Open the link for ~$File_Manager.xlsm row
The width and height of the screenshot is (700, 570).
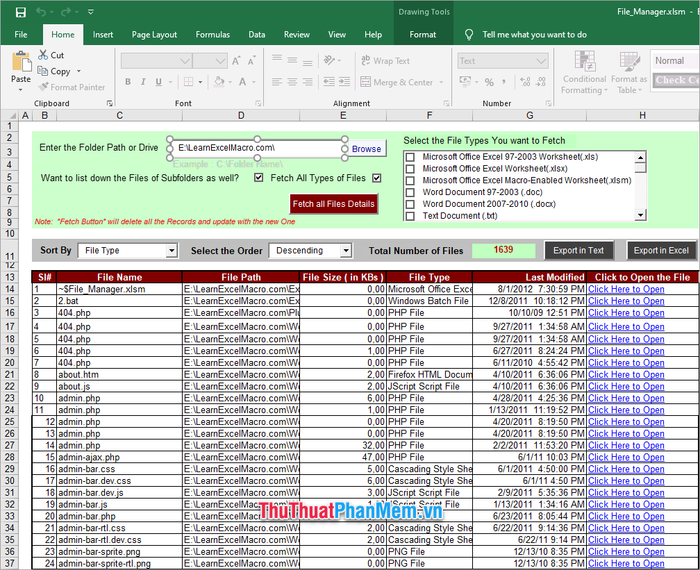[626, 289]
